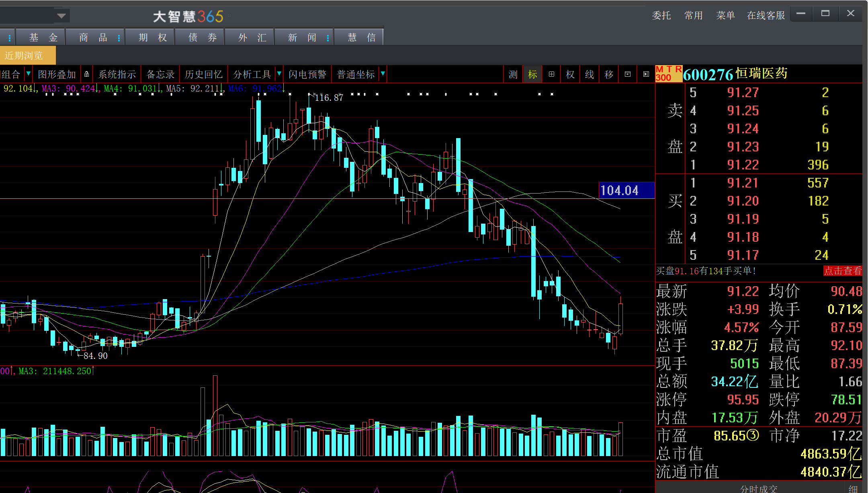Click the 总手 value 37.82万

[734, 345]
